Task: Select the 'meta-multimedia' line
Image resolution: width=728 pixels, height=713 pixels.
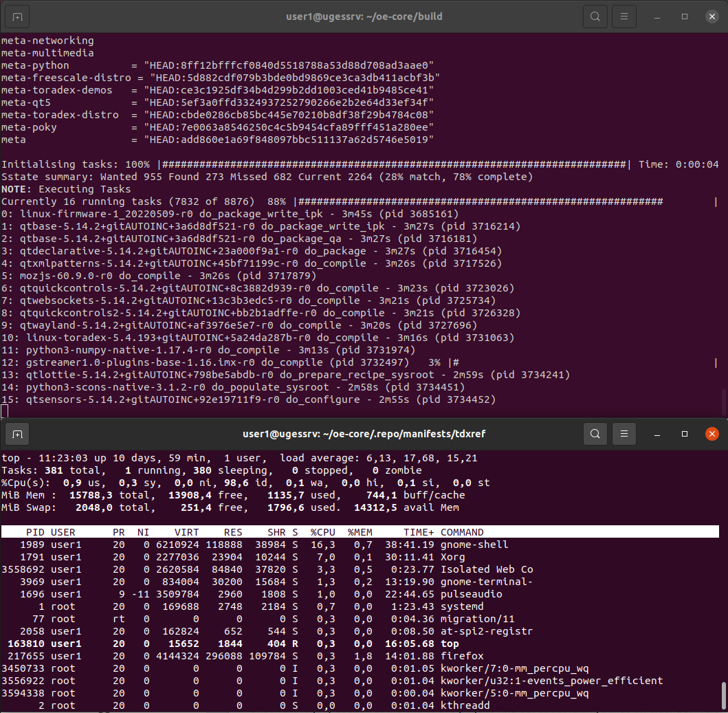Action: (47, 53)
